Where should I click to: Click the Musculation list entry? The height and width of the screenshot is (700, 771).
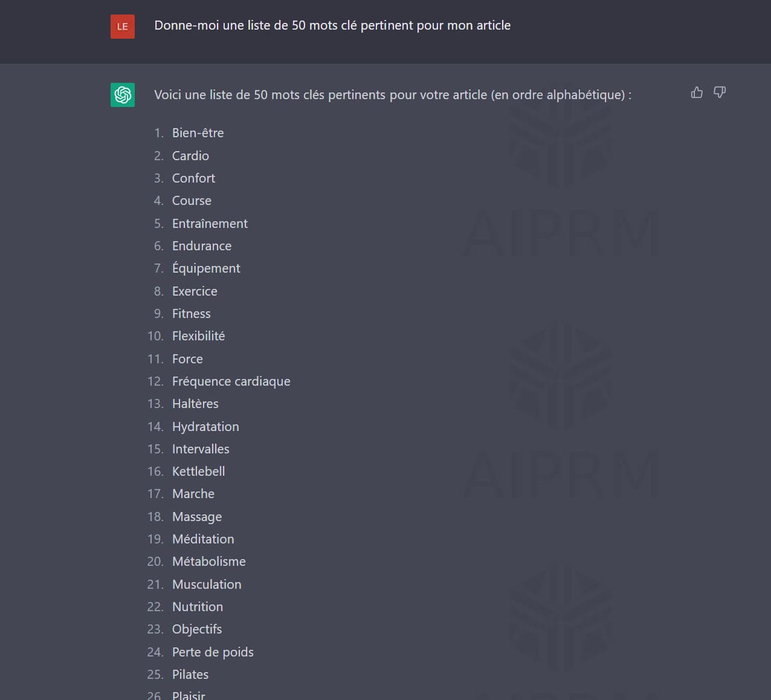207,585
